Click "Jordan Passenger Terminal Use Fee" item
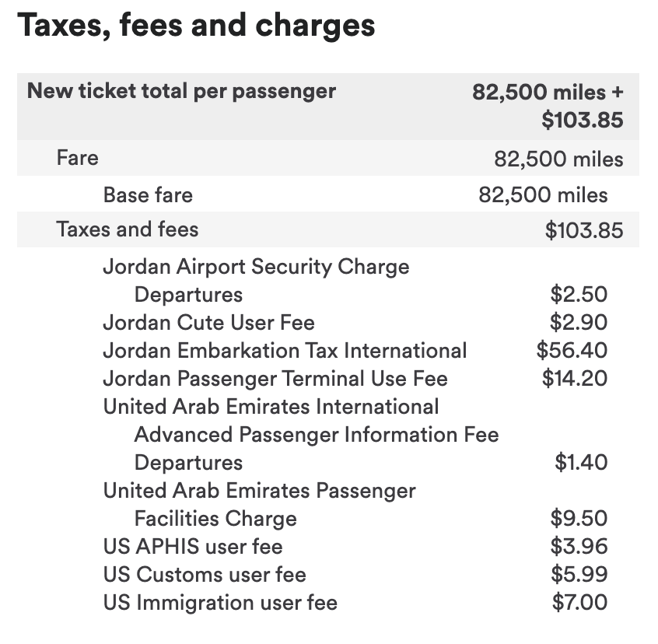 pos(275,379)
